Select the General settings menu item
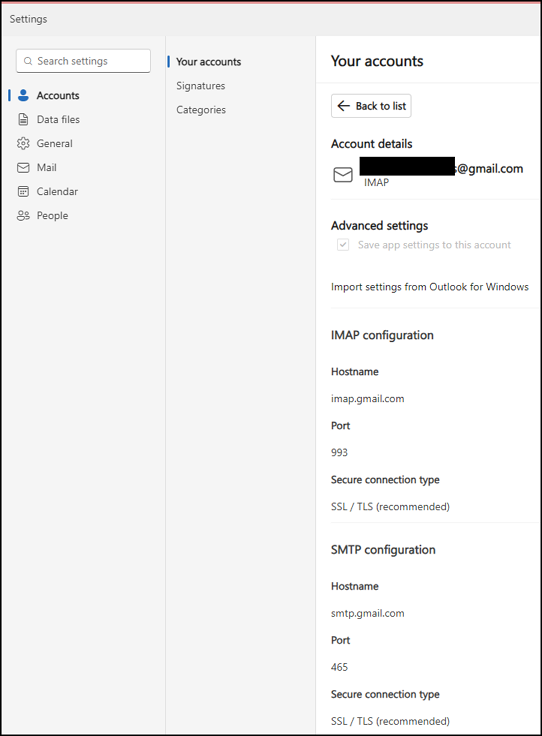Image resolution: width=542 pixels, height=736 pixels. tap(54, 143)
